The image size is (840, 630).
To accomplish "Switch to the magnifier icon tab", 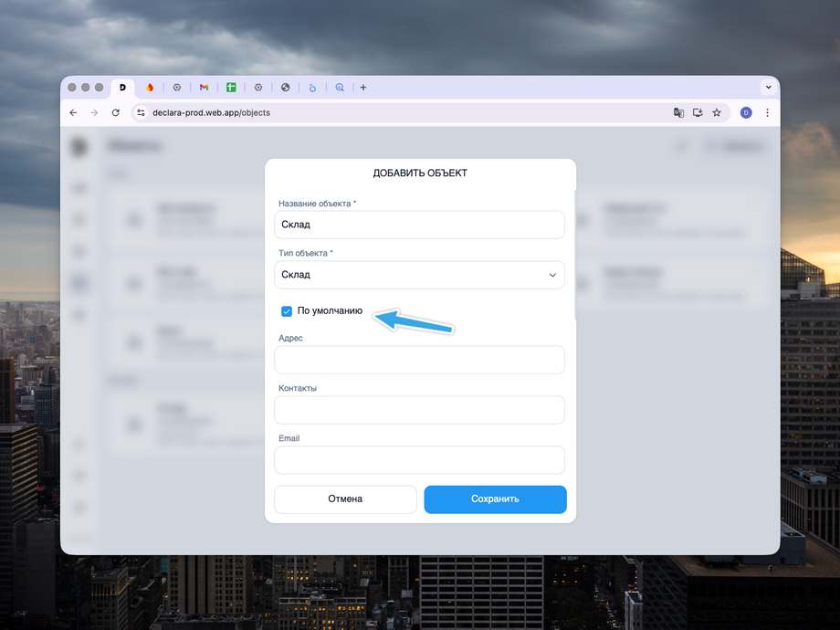I will pos(340,88).
